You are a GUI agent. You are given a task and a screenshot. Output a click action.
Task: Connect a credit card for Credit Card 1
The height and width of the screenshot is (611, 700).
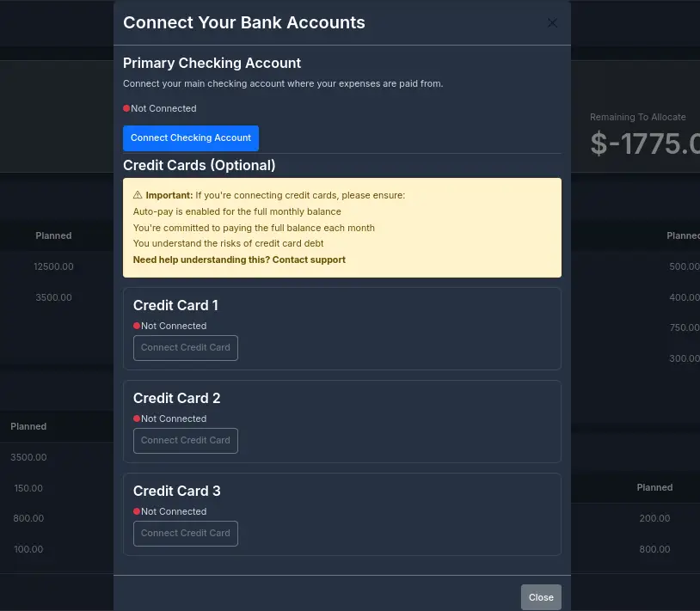186,348
